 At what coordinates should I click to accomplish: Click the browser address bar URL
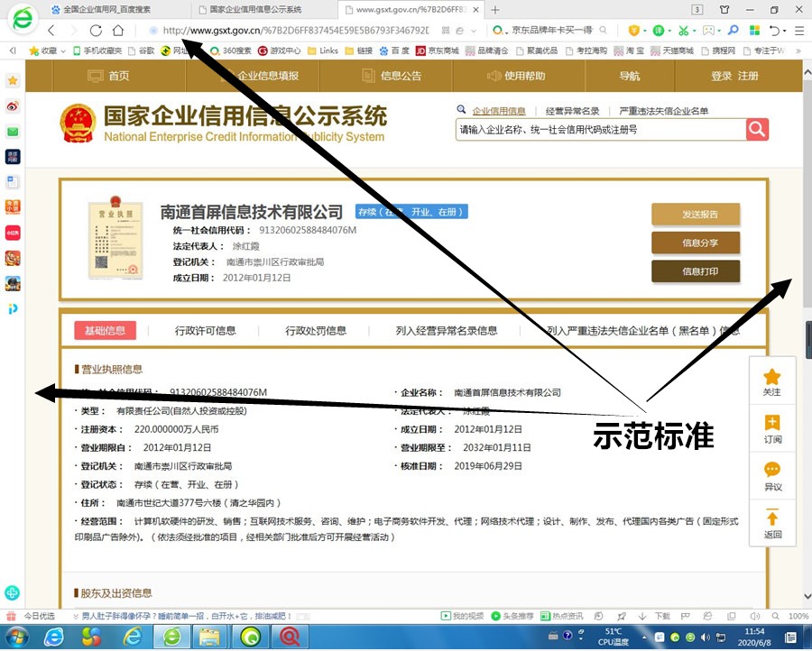pyautogui.click(x=296, y=31)
